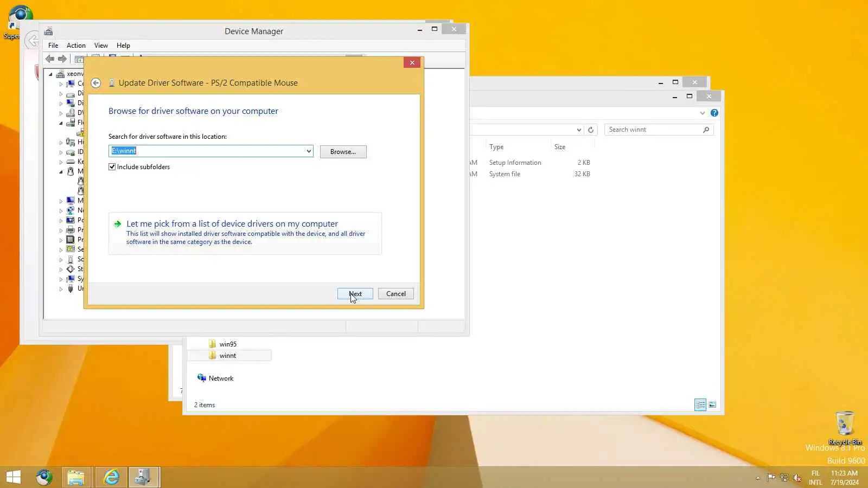Go back in Update Driver Software wizard
The image size is (868, 488).
(96, 83)
